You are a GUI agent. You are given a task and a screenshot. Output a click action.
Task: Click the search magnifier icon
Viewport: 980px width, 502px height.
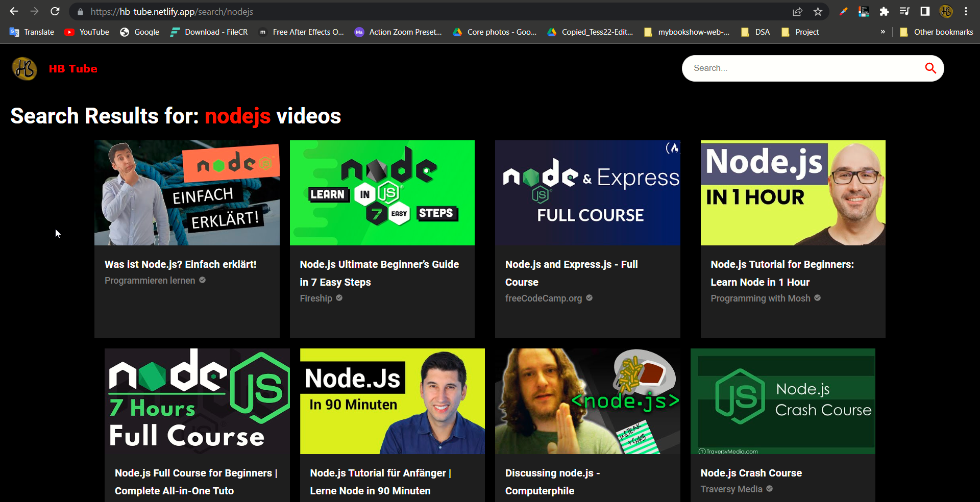pyautogui.click(x=930, y=68)
